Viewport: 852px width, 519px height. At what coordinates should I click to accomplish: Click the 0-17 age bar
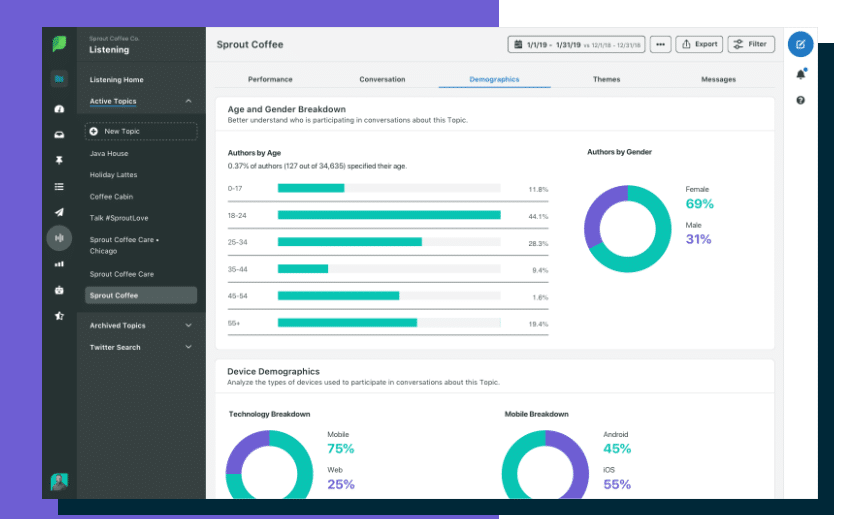[x=311, y=188]
